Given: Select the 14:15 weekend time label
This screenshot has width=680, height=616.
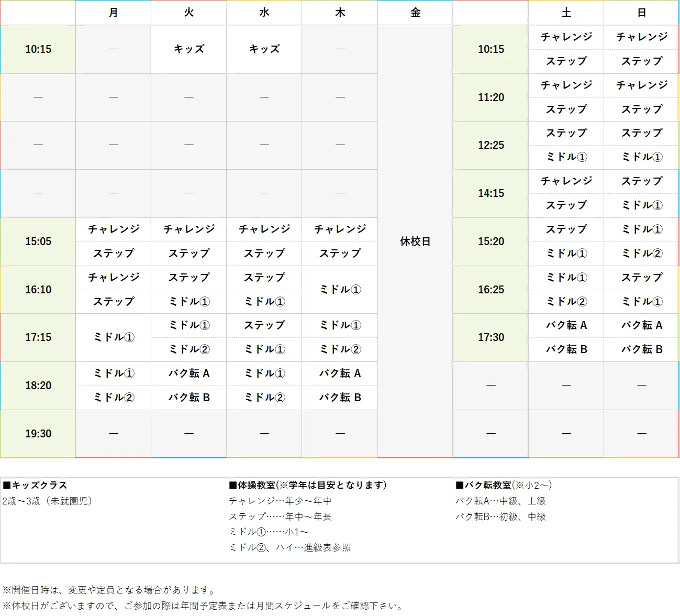Looking at the screenshot, I should 490,193.
